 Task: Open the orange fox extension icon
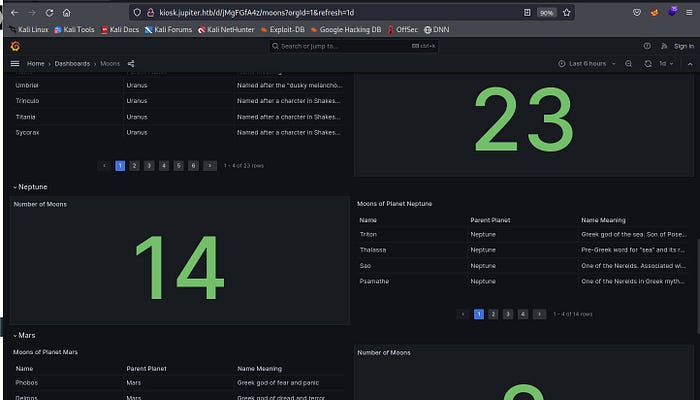[x=654, y=12]
